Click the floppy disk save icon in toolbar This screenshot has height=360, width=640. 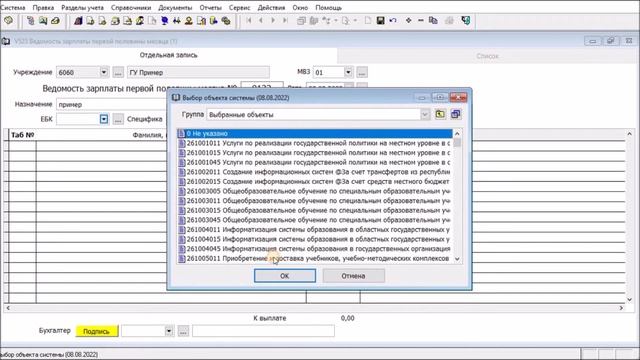(380, 20)
